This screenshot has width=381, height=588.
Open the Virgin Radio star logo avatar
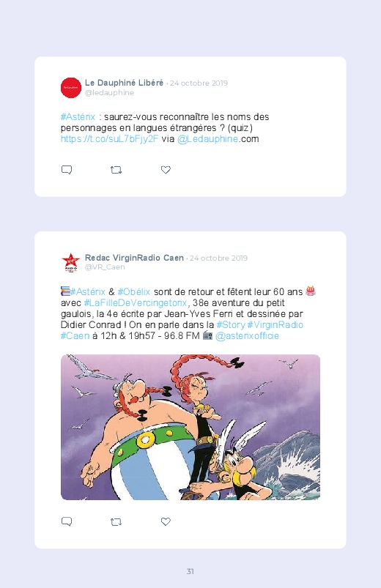tap(71, 262)
